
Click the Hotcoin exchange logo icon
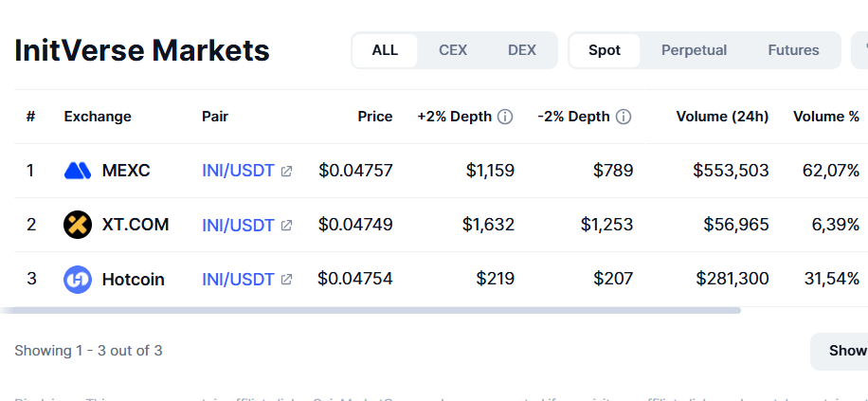point(78,279)
